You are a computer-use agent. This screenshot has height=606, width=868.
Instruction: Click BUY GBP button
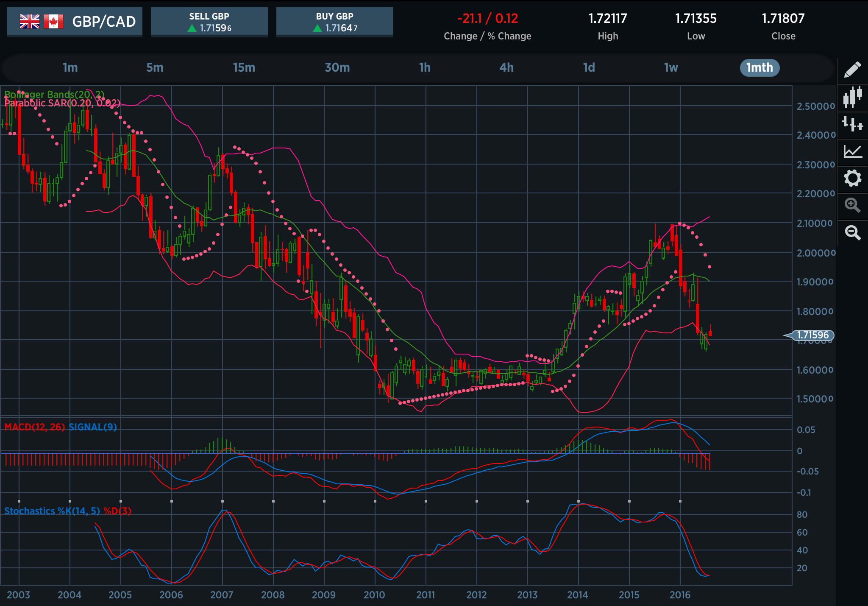click(335, 22)
